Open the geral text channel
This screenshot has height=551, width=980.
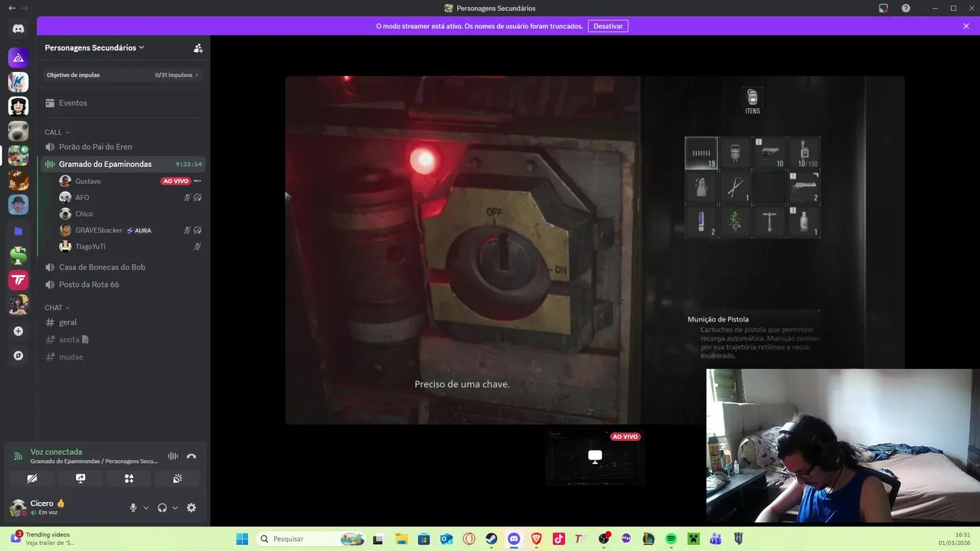pyautogui.click(x=123, y=322)
